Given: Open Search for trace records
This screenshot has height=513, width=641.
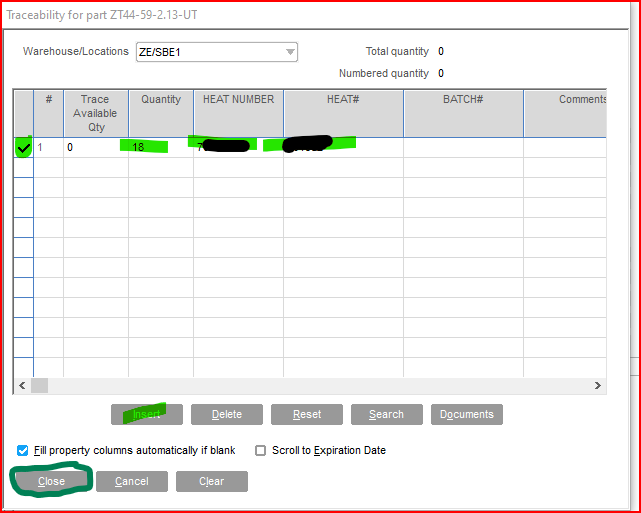Looking at the screenshot, I should coord(386,414).
